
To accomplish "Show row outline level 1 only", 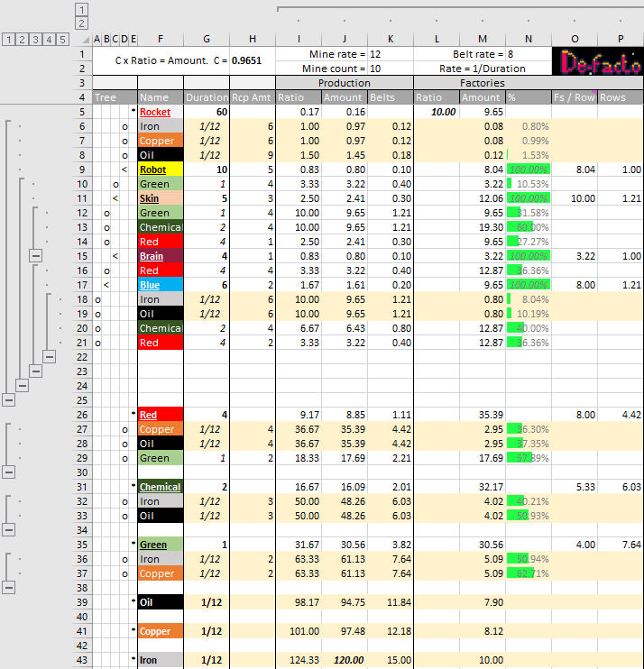I will coord(8,39).
